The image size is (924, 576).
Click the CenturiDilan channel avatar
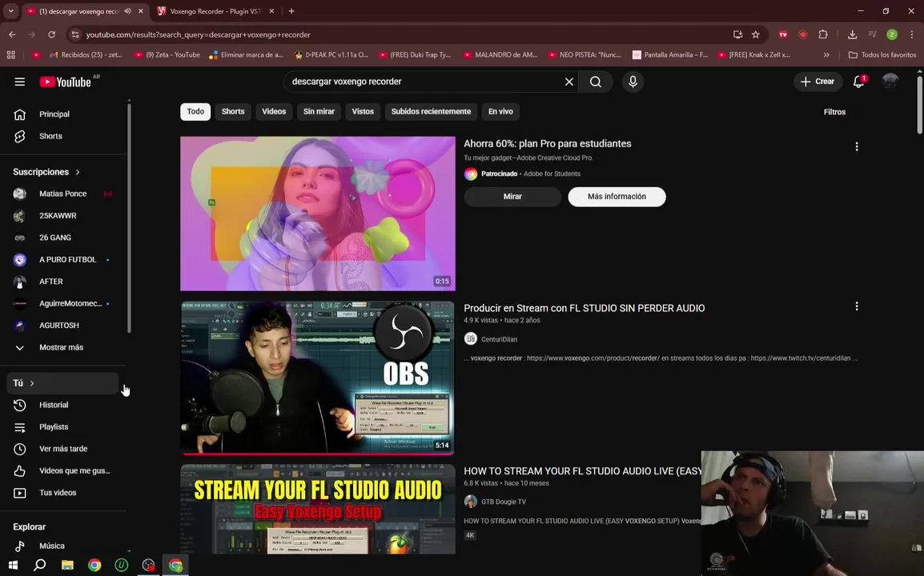pyautogui.click(x=470, y=338)
